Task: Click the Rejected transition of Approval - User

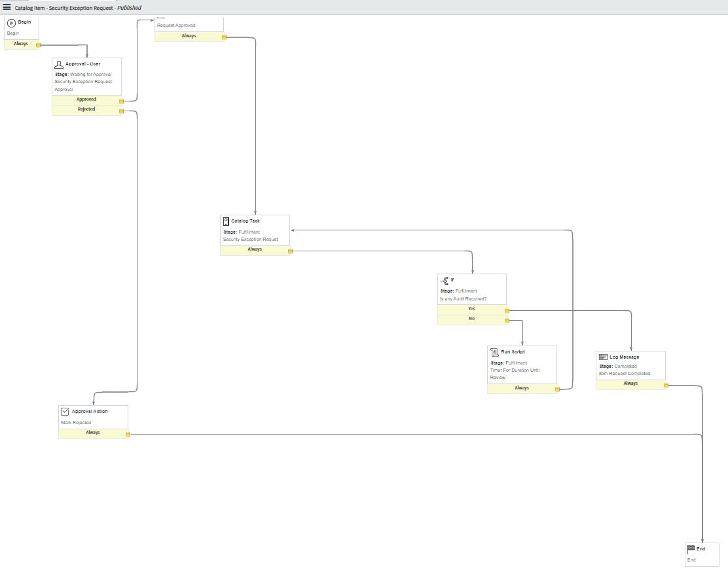Action: click(86, 109)
